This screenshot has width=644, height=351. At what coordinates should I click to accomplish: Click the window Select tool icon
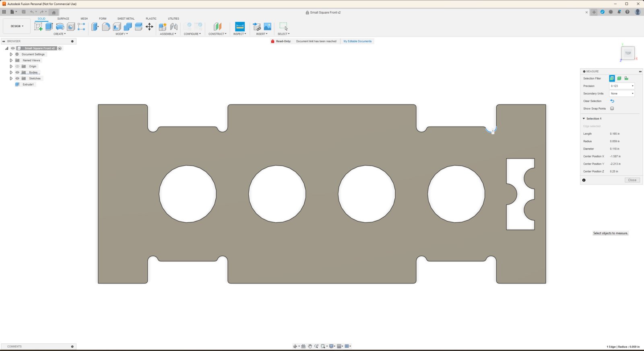pyautogui.click(x=284, y=27)
